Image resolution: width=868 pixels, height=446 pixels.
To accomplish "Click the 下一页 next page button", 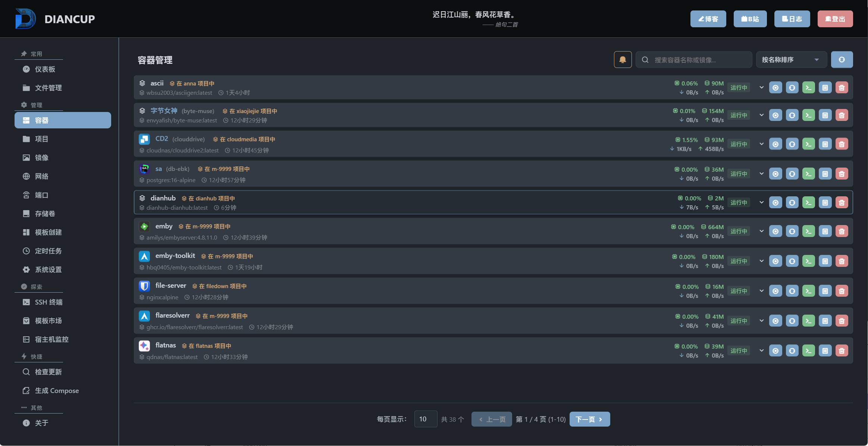I will pos(589,419).
